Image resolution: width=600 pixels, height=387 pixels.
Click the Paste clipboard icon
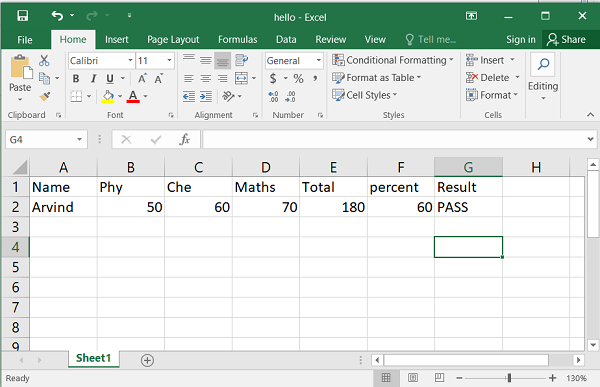(x=21, y=68)
